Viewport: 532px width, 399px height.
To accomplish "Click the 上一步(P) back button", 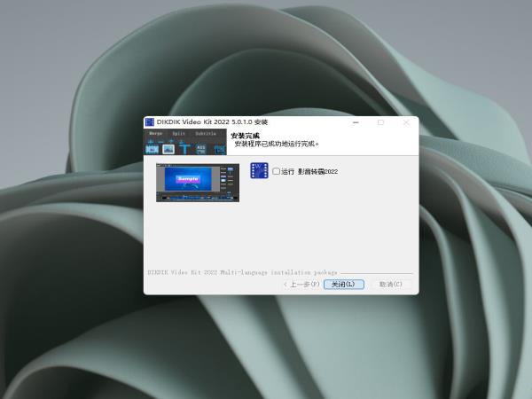I will pos(301,285).
